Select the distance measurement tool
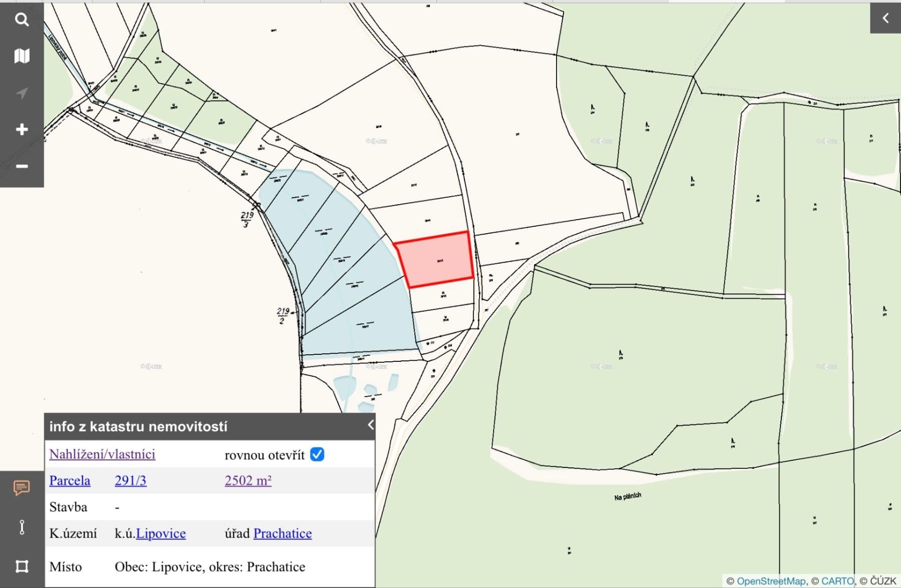This screenshot has height=588, width=901. [21, 527]
